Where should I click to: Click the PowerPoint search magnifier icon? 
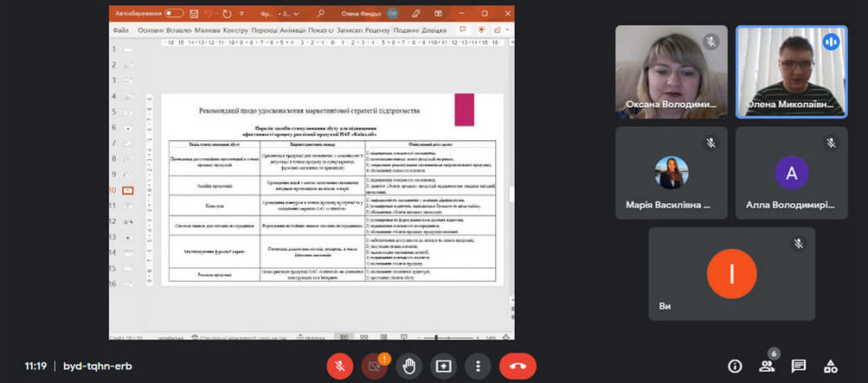pos(321,14)
